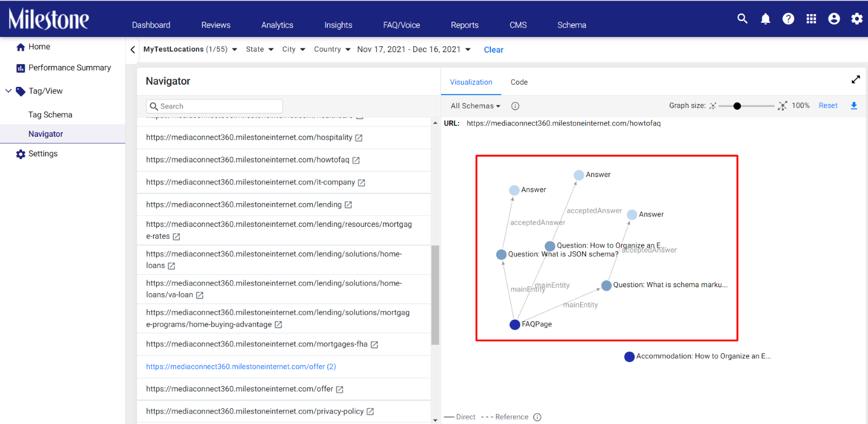Click the Milestone logo
This screenshot has height=424, width=868.
click(x=49, y=19)
